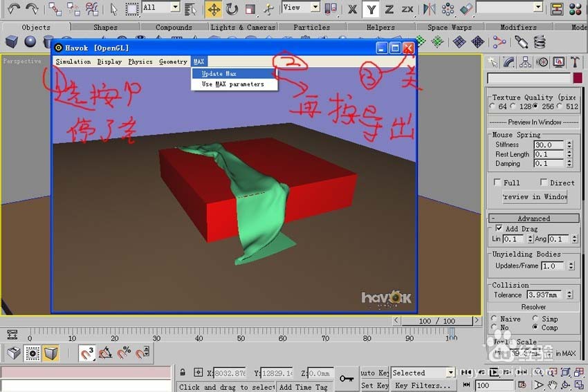This screenshot has height=392, width=588.
Task: Restrict to ZX plane
Action: coord(407,9)
